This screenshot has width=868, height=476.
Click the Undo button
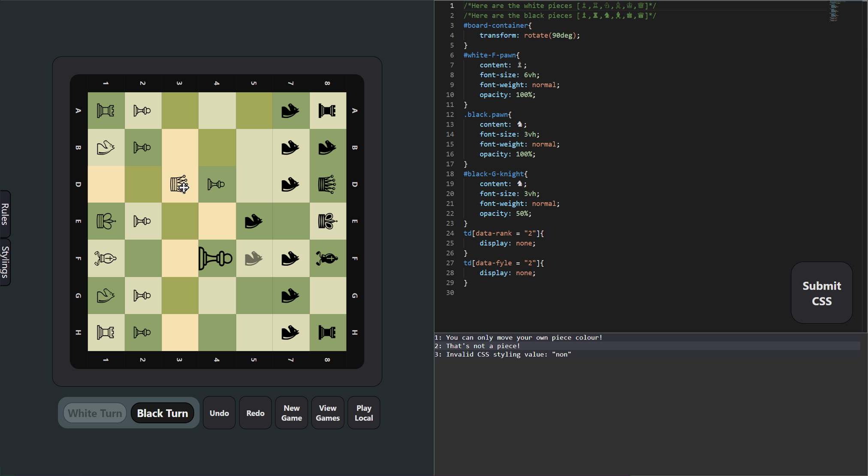219,413
